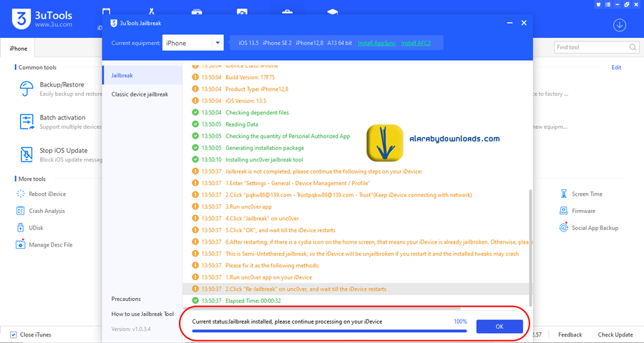Open the Stop iOS Update tool icon

coord(26,154)
